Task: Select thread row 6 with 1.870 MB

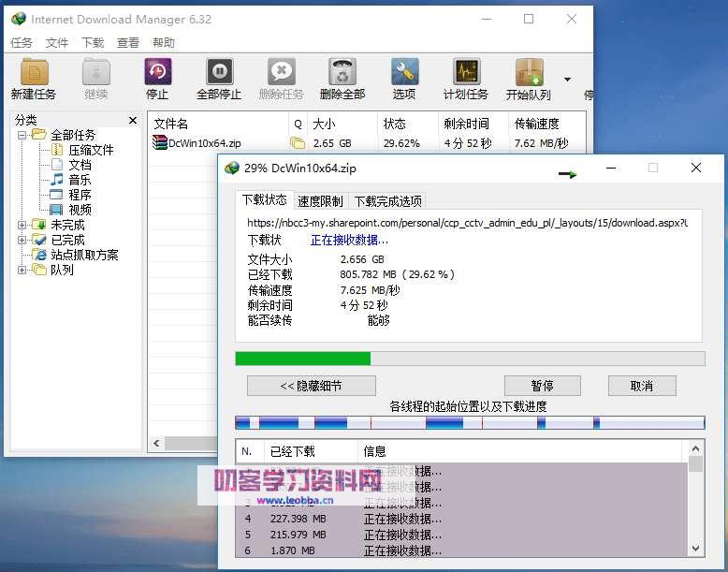Action: click(x=461, y=550)
